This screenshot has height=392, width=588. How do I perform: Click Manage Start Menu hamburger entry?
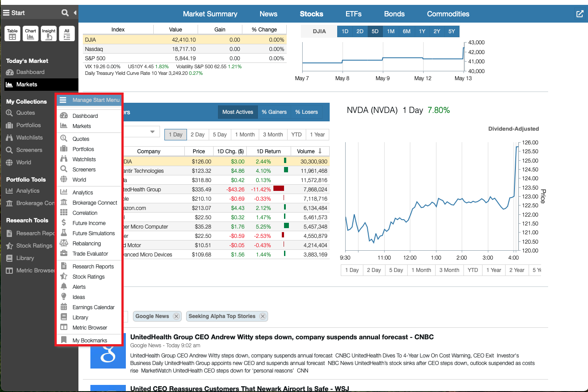(89, 100)
